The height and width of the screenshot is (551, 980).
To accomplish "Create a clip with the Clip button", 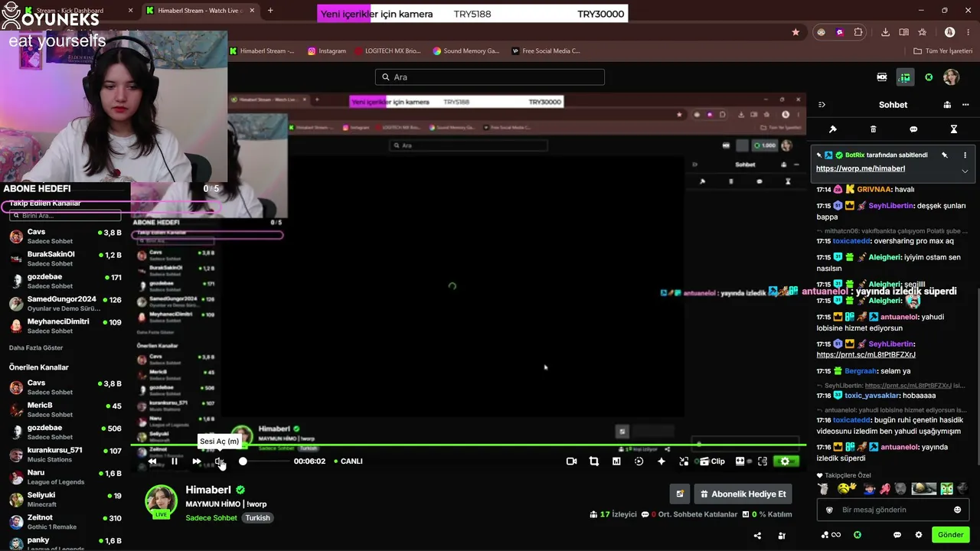I will click(x=712, y=461).
